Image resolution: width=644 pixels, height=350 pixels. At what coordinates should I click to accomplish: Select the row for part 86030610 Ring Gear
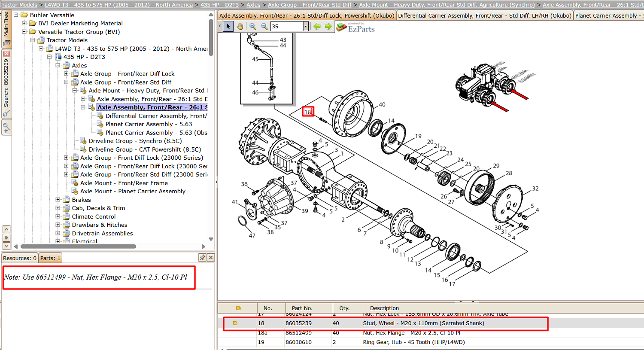[431, 342]
